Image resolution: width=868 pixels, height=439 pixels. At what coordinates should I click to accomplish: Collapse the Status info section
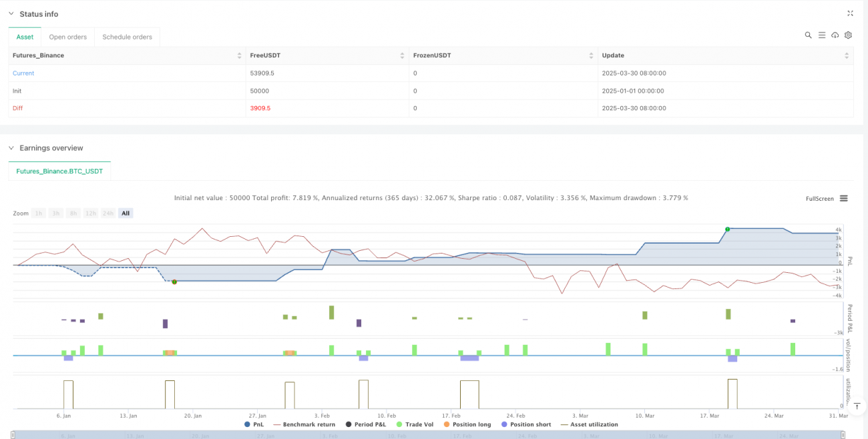pos(11,14)
